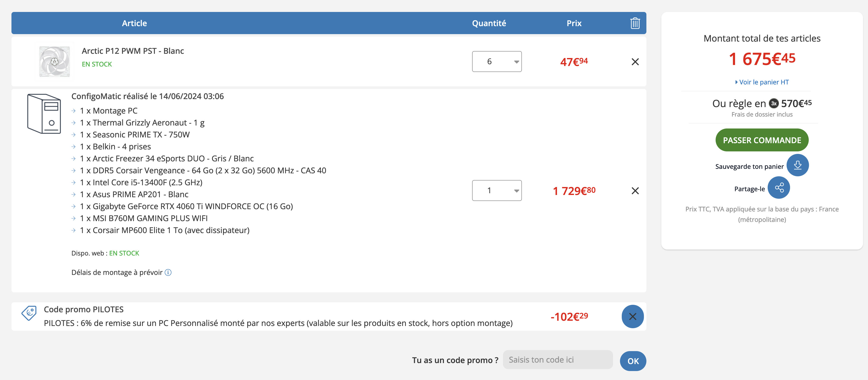Click the share cart icon

coord(779,188)
